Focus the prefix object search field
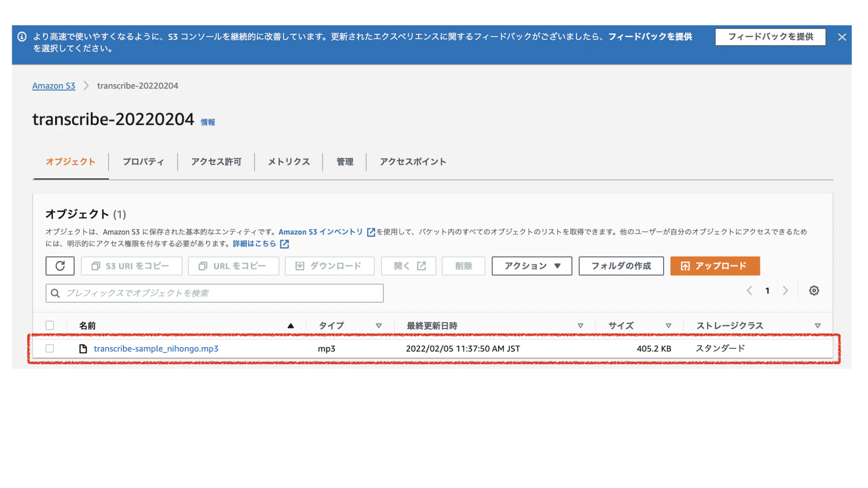Screen dimensions: 868x488 pyautogui.click(x=222, y=293)
